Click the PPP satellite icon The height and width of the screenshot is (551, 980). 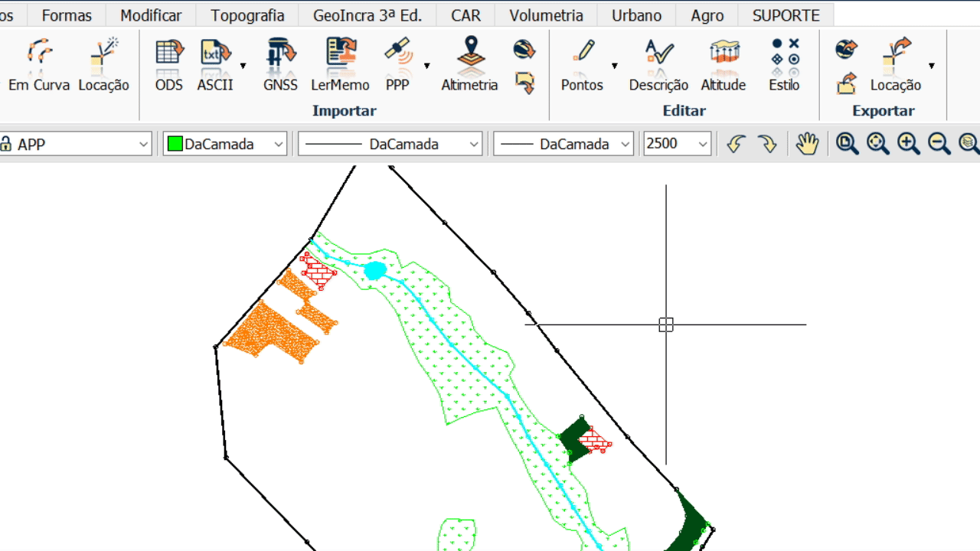(x=397, y=64)
